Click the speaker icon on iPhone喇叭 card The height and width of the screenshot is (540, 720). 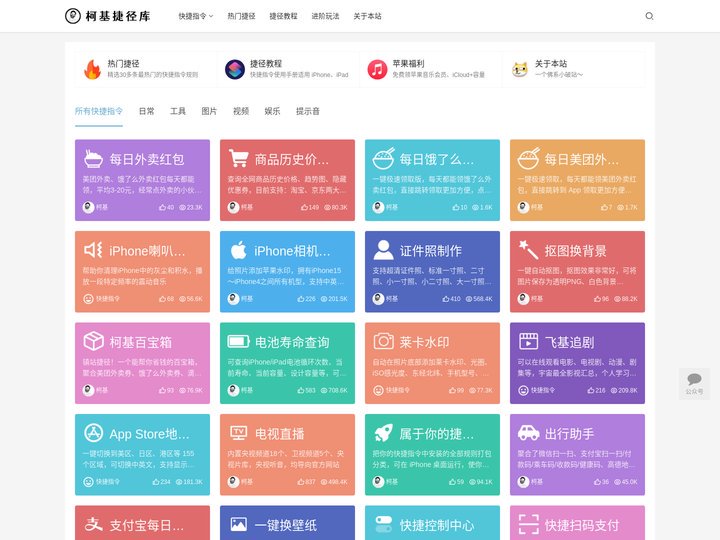(x=93, y=250)
